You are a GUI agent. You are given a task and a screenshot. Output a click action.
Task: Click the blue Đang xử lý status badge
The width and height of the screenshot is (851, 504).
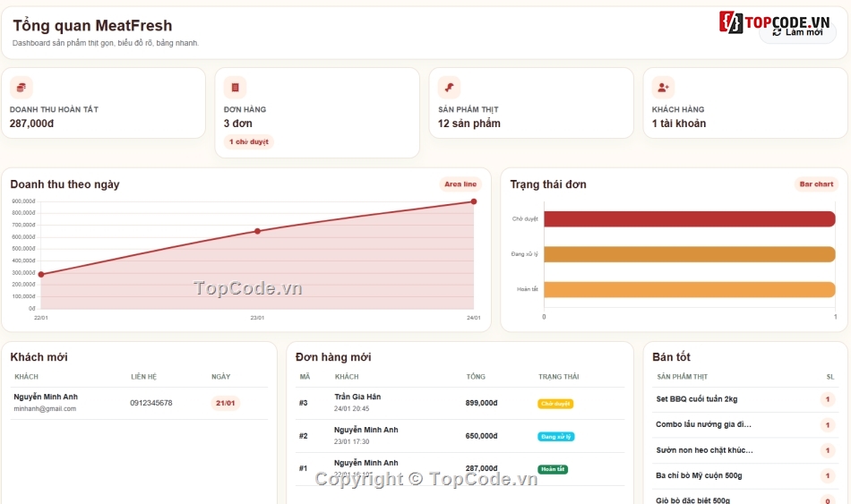tap(555, 437)
